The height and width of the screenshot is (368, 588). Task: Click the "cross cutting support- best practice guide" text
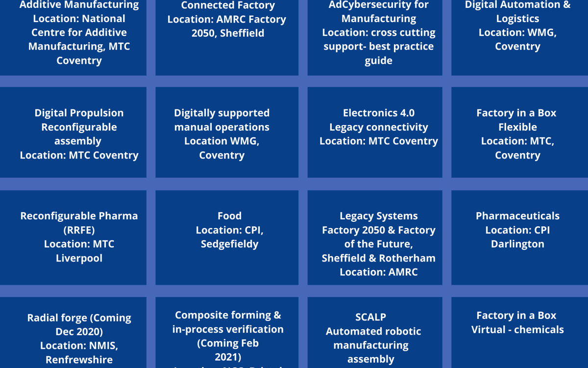379,47
